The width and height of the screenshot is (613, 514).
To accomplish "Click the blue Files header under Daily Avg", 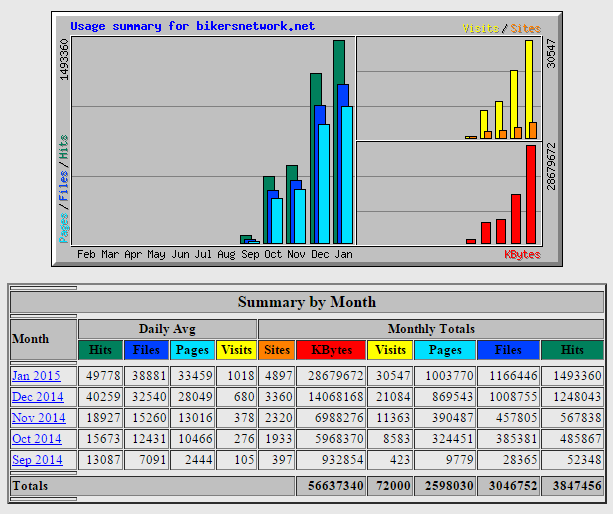I will pos(146,350).
